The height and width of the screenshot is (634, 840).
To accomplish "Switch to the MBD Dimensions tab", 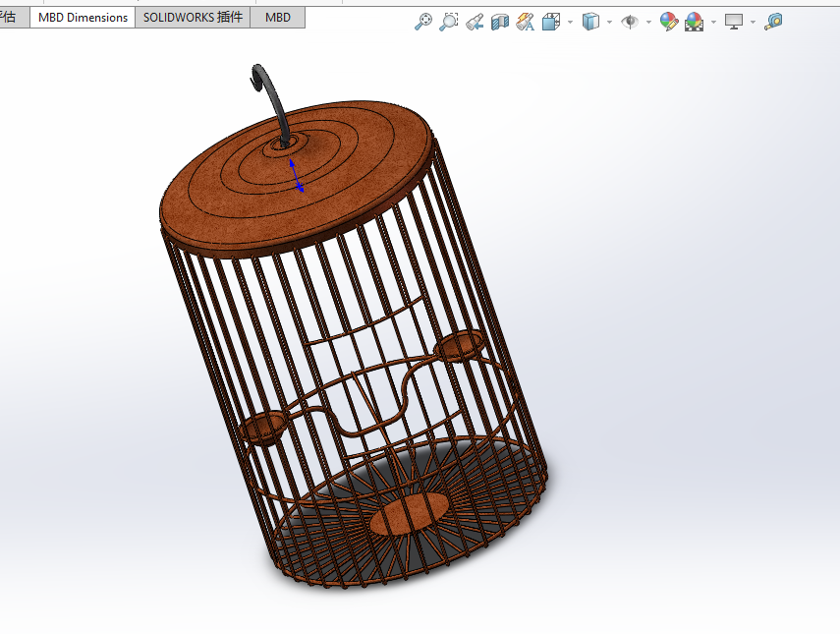I will point(83,18).
